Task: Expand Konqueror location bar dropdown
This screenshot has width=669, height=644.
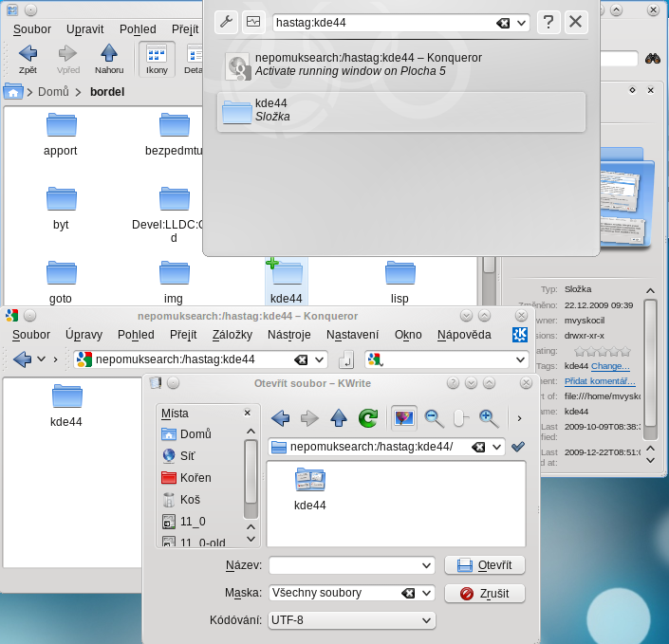Action: coord(319,360)
